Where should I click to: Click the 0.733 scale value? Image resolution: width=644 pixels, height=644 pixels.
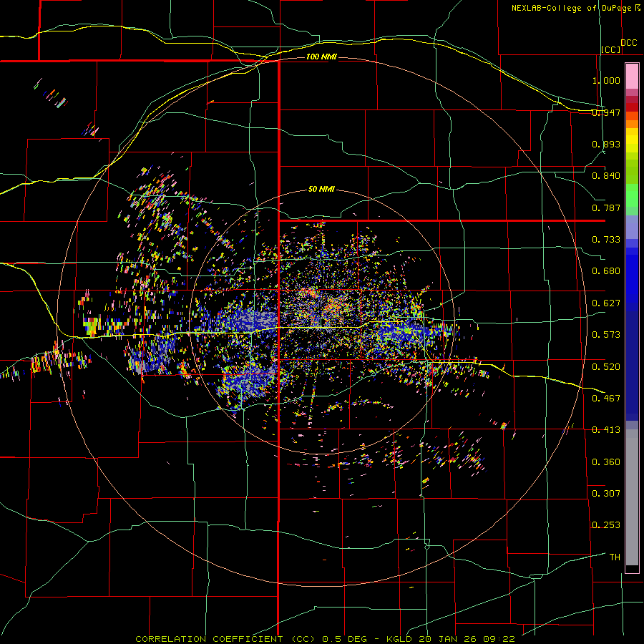click(606, 240)
